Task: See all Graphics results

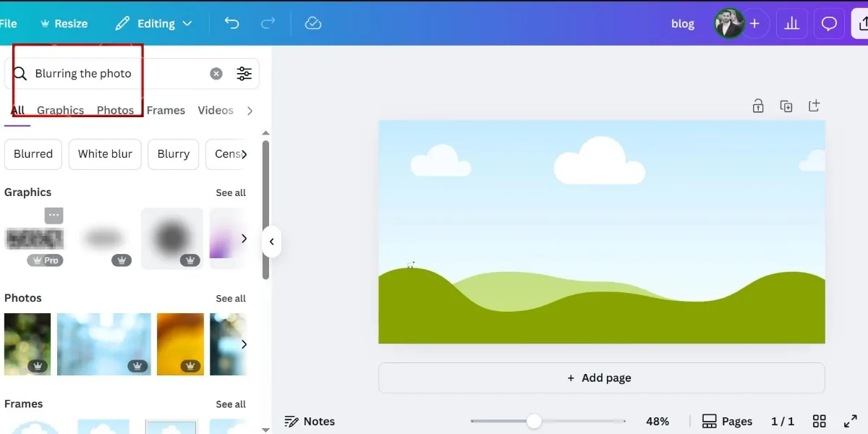Action: (x=231, y=192)
